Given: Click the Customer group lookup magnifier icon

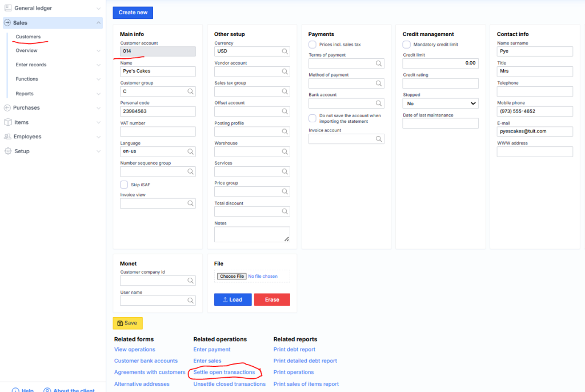Looking at the screenshot, I should coord(190,91).
